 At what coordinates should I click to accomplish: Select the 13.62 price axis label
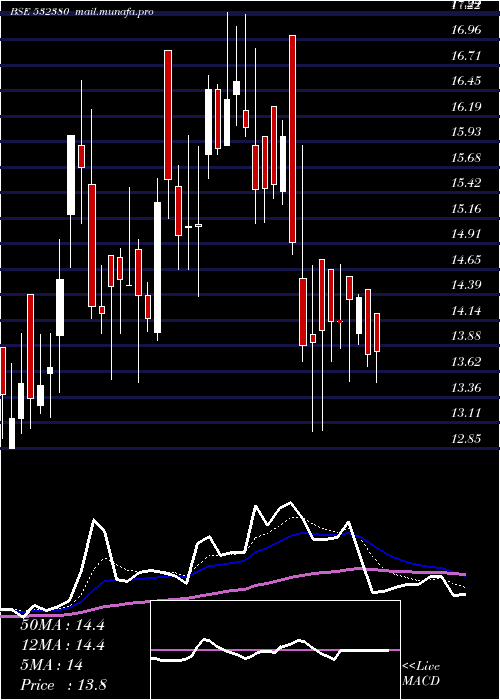[466, 362]
